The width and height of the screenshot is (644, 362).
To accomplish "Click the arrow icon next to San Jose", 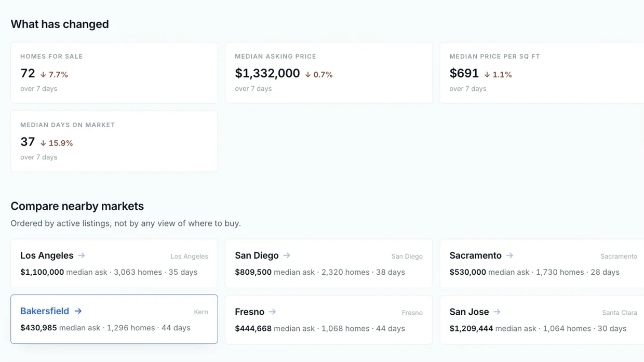I will coord(497,312).
